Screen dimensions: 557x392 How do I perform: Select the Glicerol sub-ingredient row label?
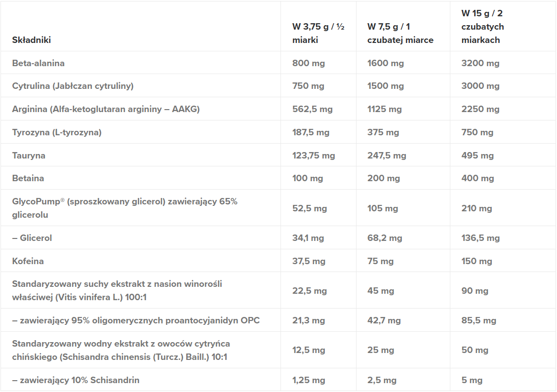(32, 238)
